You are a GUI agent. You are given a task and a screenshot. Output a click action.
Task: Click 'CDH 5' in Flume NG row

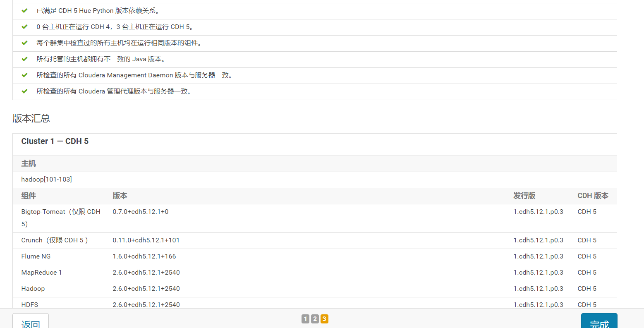coord(587,256)
